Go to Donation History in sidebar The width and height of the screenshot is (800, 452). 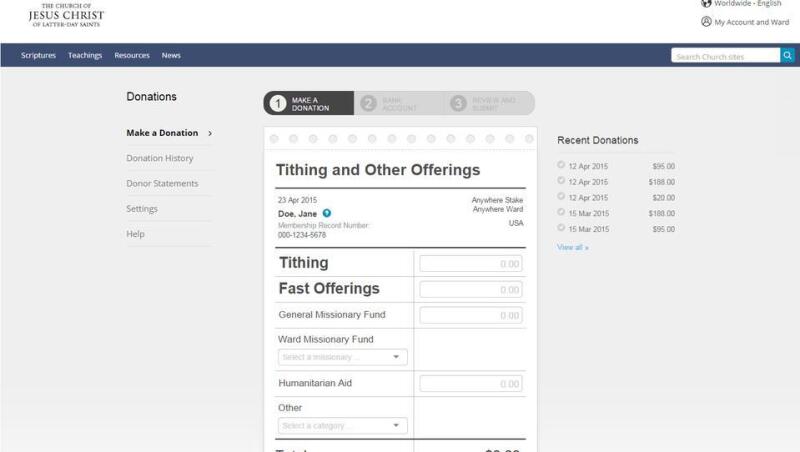click(160, 158)
